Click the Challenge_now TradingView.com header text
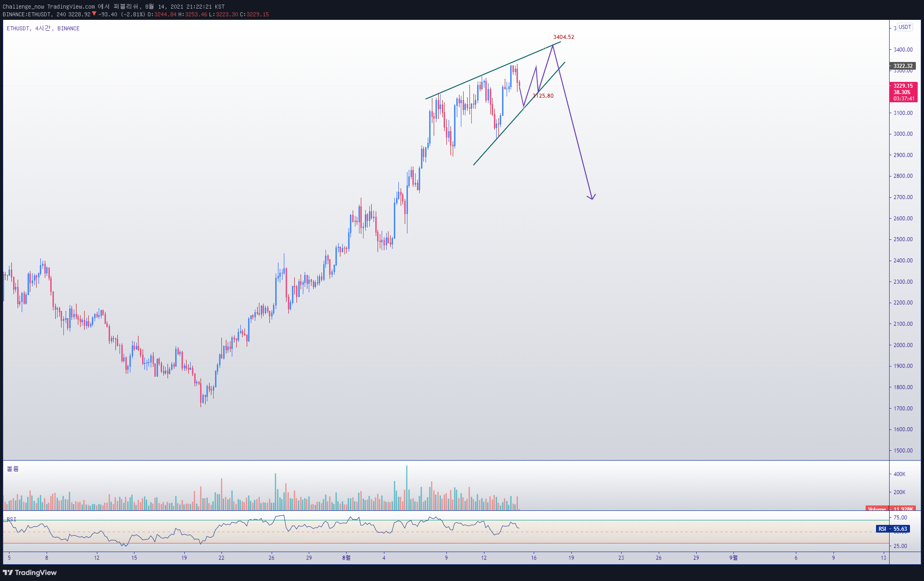This screenshot has width=924, height=581. (49, 6)
